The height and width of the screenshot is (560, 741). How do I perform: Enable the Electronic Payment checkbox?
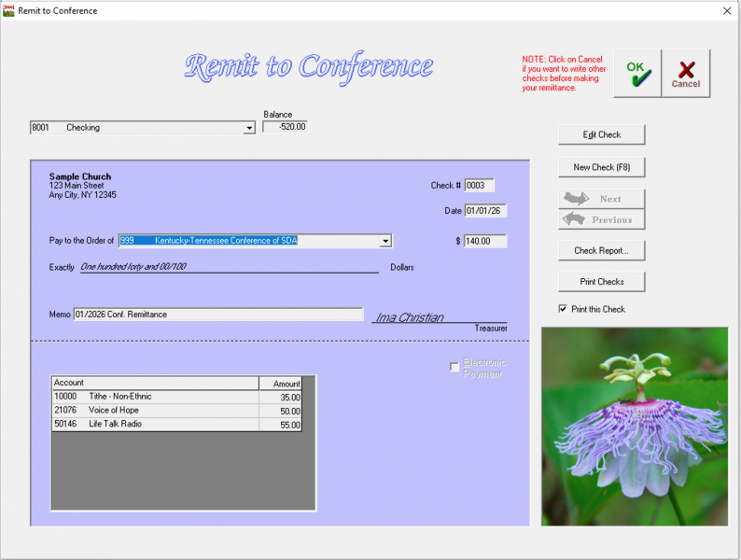pos(454,367)
